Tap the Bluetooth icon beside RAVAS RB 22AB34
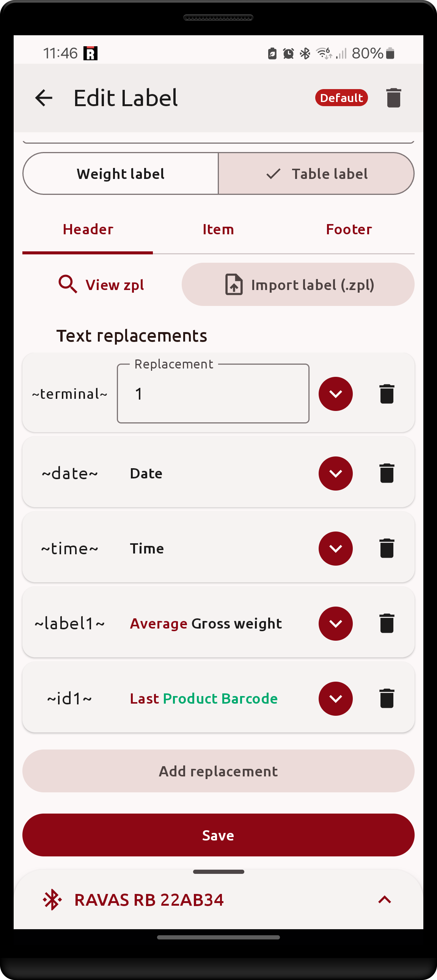 coord(52,899)
